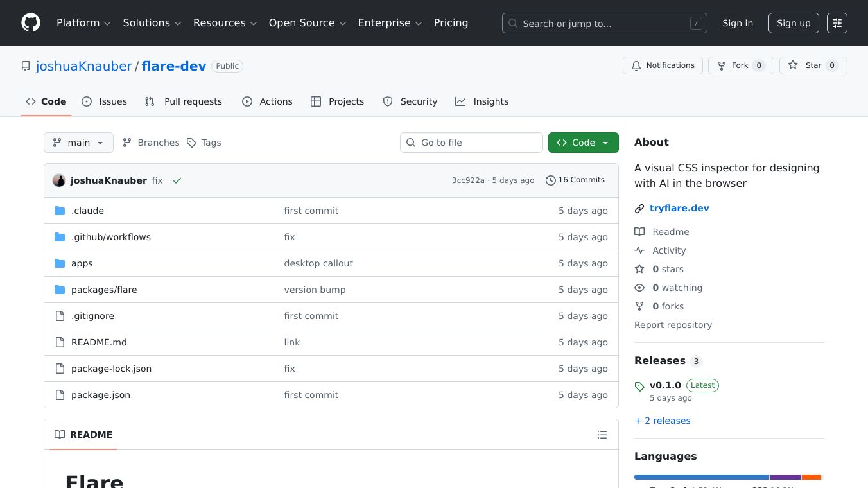Viewport: 868px width, 488px height.
Task: Click joshuaKnauber's avatar in commit row
Action: (59, 180)
